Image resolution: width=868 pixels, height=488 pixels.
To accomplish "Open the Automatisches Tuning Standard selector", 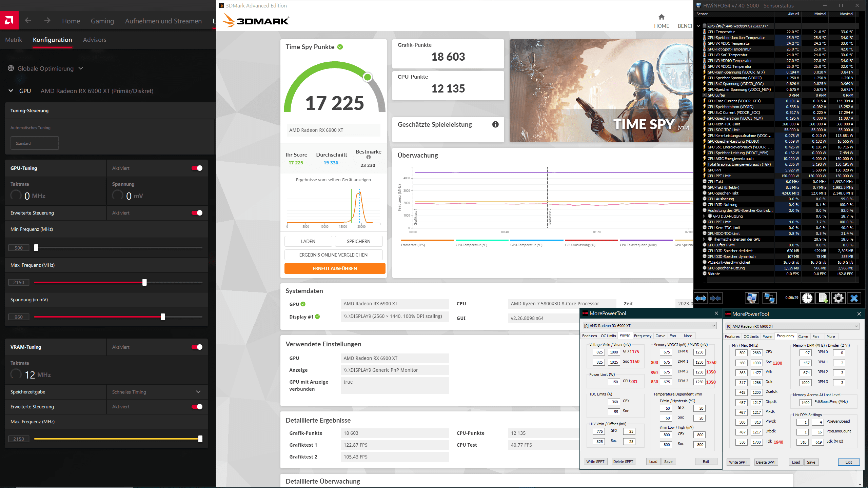I will pos(35,143).
